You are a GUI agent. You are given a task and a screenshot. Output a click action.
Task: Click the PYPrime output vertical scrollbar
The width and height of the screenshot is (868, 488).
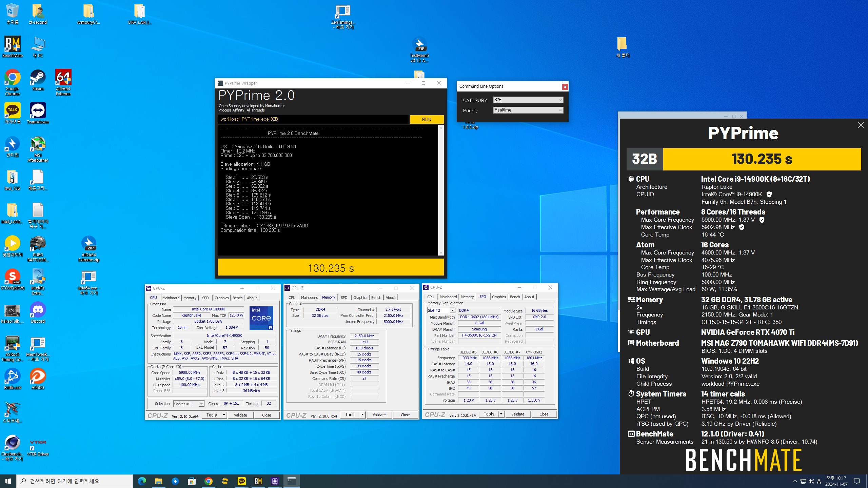(x=441, y=190)
